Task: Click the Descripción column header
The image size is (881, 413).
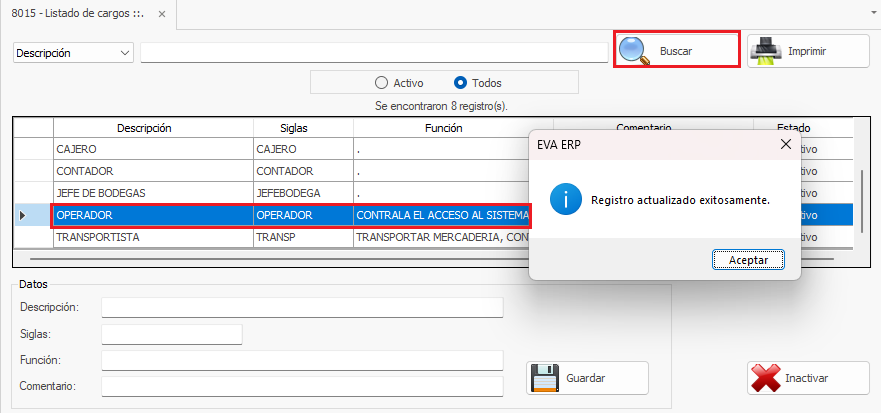Action: coord(144,128)
